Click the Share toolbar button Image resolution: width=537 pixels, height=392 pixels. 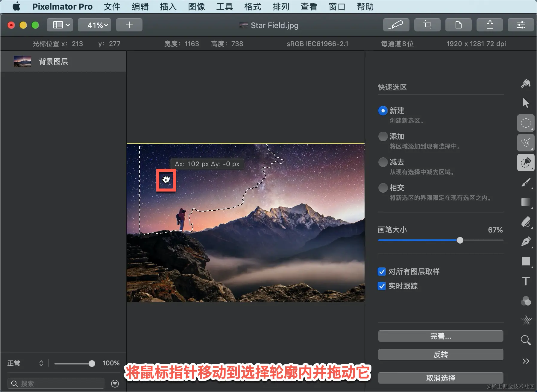point(490,25)
